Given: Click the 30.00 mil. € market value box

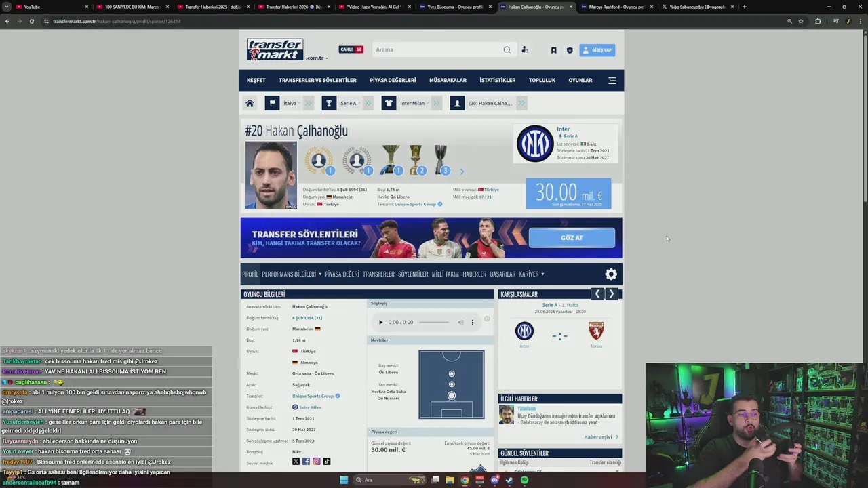Looking at the screenshot, I should pyautogui.click(x=568, y=194).
